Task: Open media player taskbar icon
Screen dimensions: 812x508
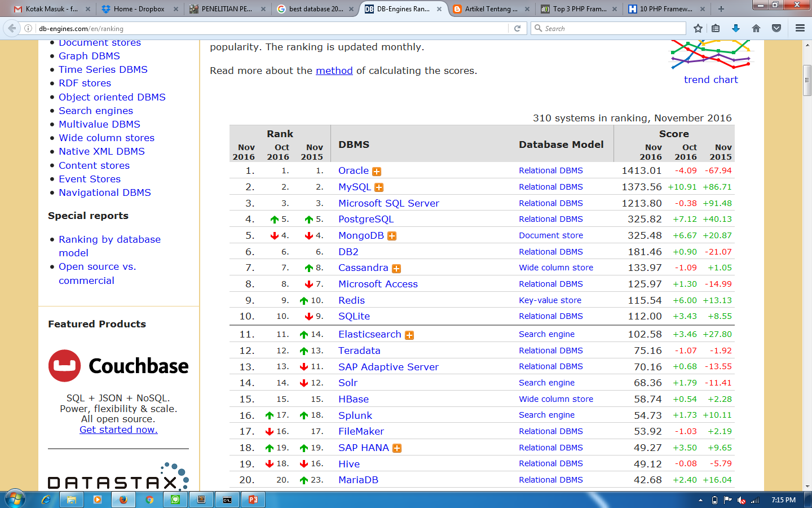Action: pos(98,500)
